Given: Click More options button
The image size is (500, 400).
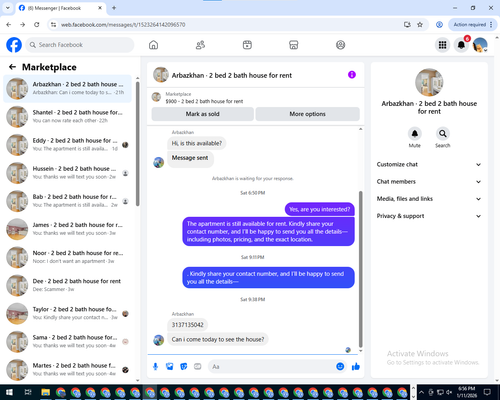Looking at the screenshot, I should [307, 114].
